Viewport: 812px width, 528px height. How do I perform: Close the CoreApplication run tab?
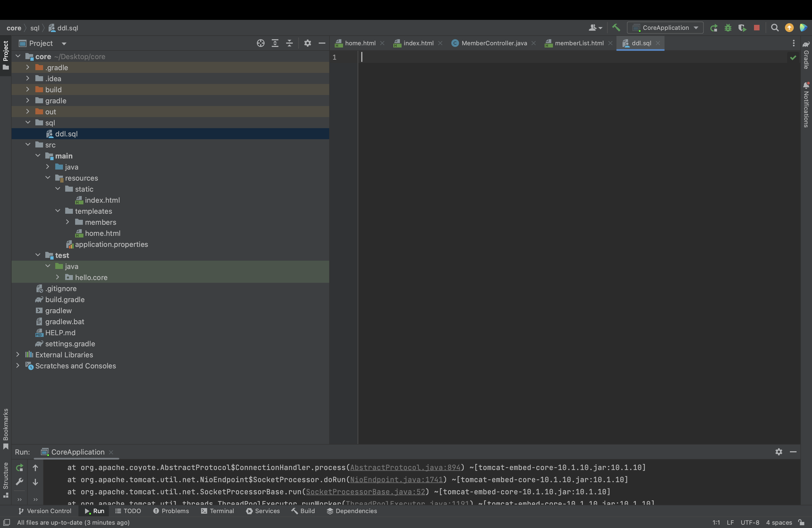[x=111, y=452]
